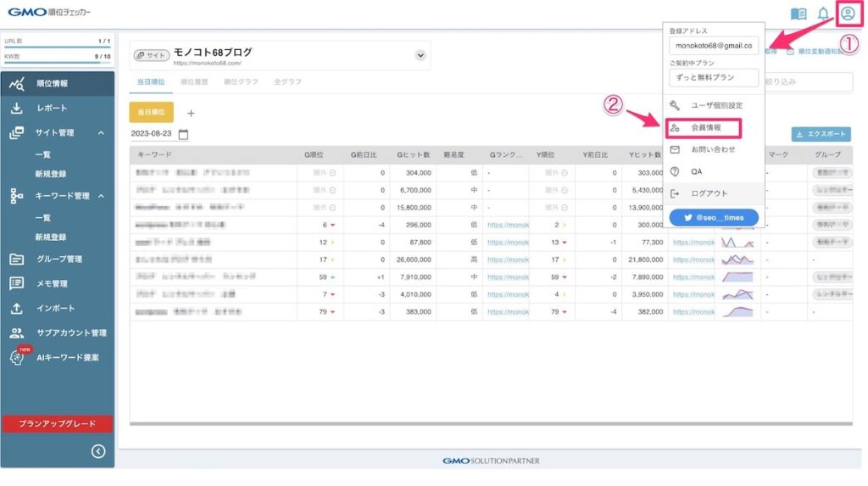This screenshot has height=486, width=868.
Task: Collapse the サイト管理 section
Action: click(x=102, y=133)
